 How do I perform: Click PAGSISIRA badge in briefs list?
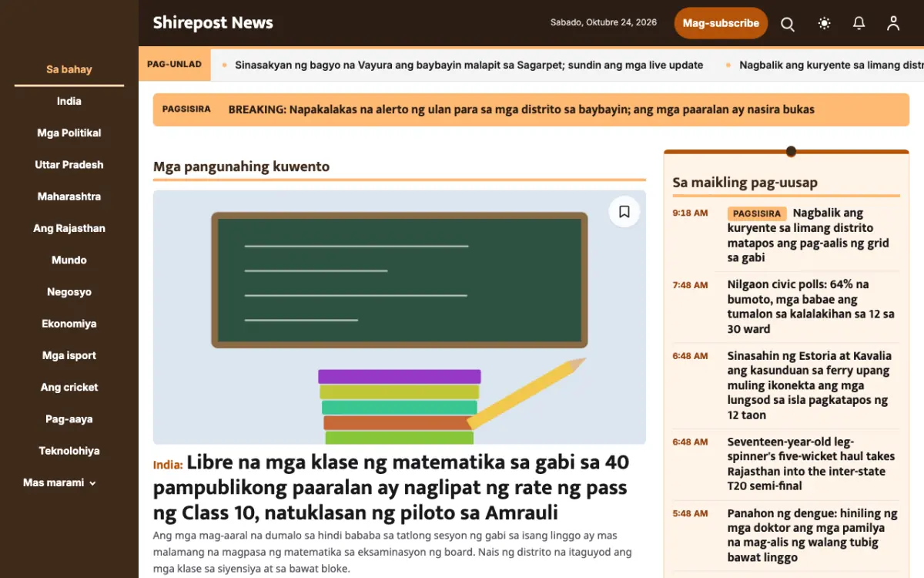coord(757,213)
